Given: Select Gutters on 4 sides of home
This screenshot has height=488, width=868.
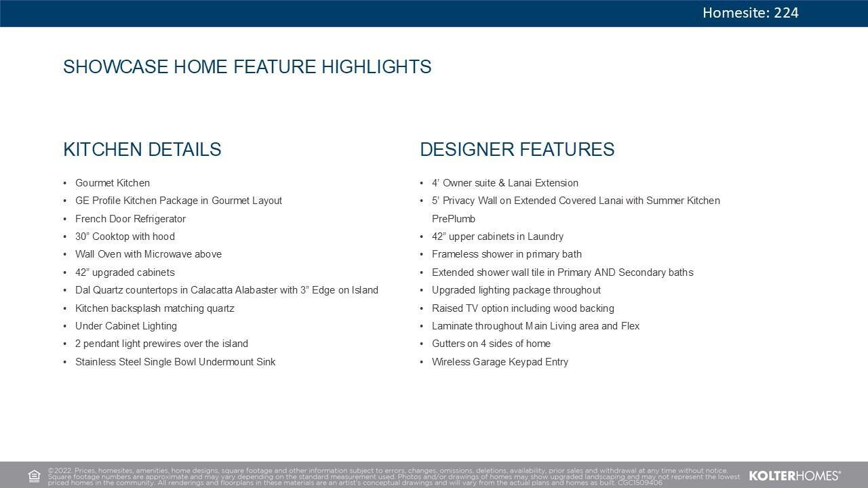Looking at the screenshot, I should [491, 344].
